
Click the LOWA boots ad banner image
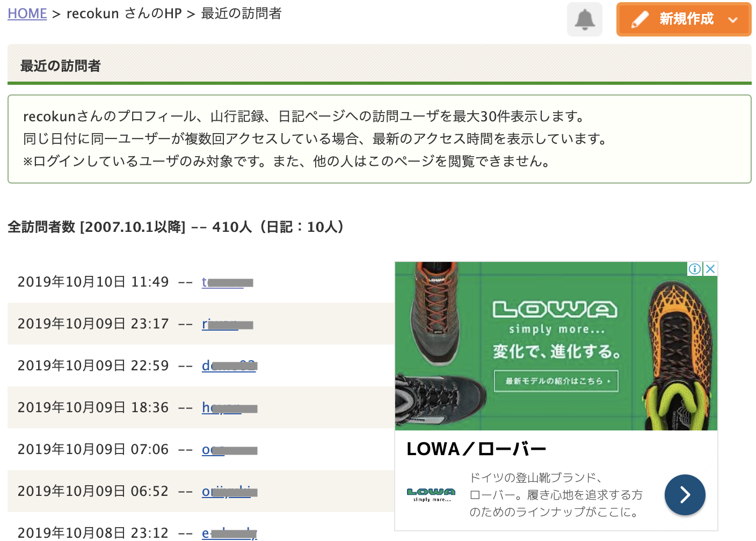(556, 346)
